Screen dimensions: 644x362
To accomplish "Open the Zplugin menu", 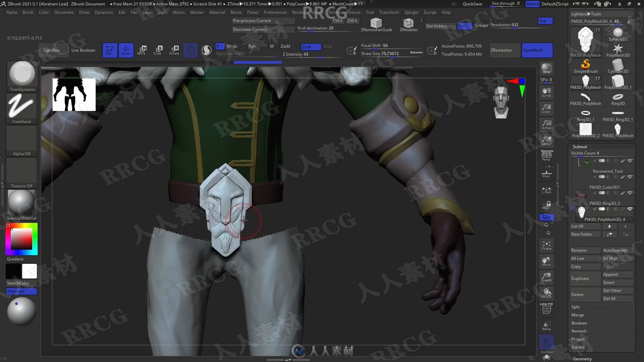I will click(x=411, y=12).
